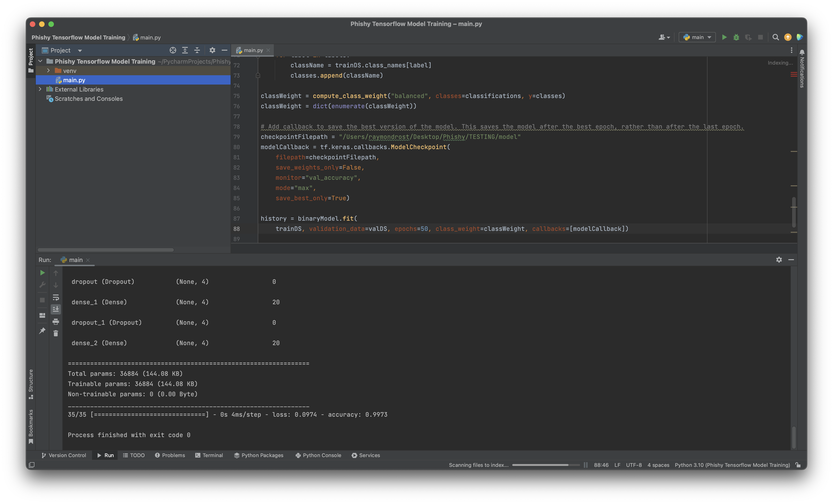Collapse the Phishy Tensorflow Model Training project folder
This screenshot has width=833, height=504.
(x=40, y=61)
